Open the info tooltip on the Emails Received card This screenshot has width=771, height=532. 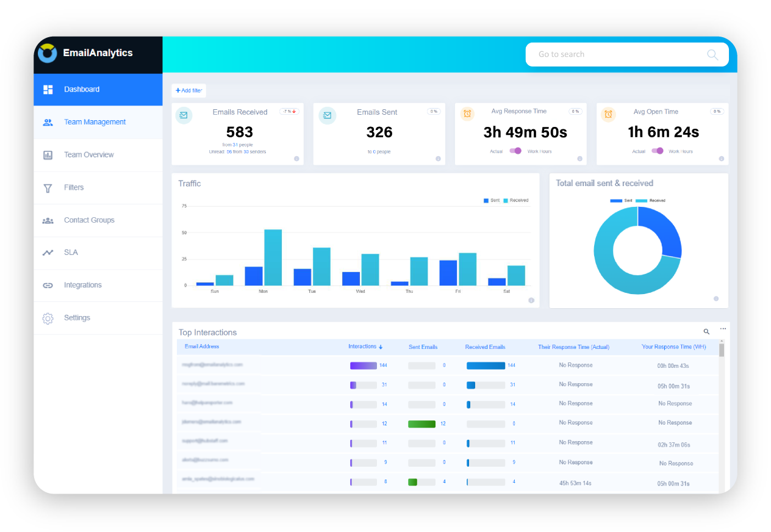pyautogui.click(x=297, y=159)
